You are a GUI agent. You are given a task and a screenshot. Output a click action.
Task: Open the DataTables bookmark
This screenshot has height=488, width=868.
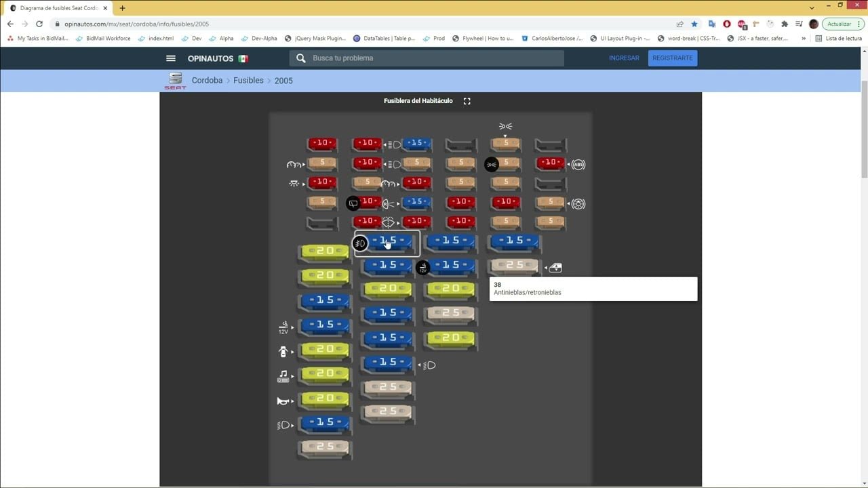pyautogui.click(x=384, y=39)
